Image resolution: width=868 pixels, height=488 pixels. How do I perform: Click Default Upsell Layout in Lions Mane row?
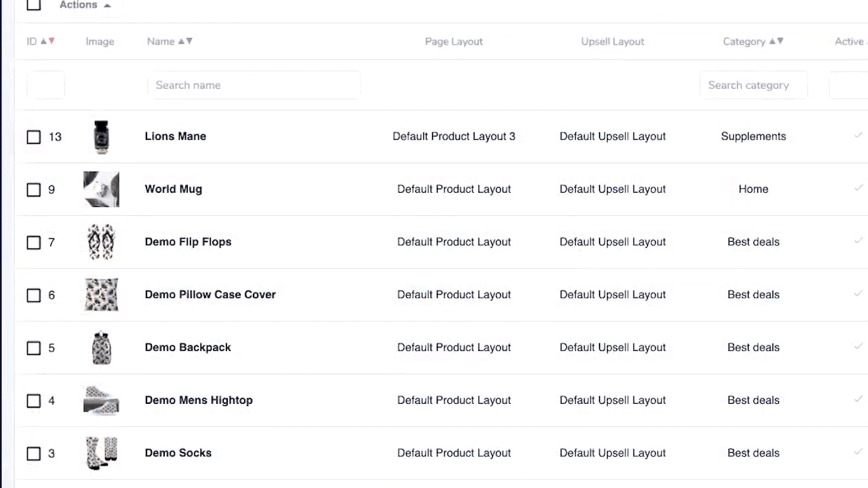pyautogui.click(x=612, y=136)
